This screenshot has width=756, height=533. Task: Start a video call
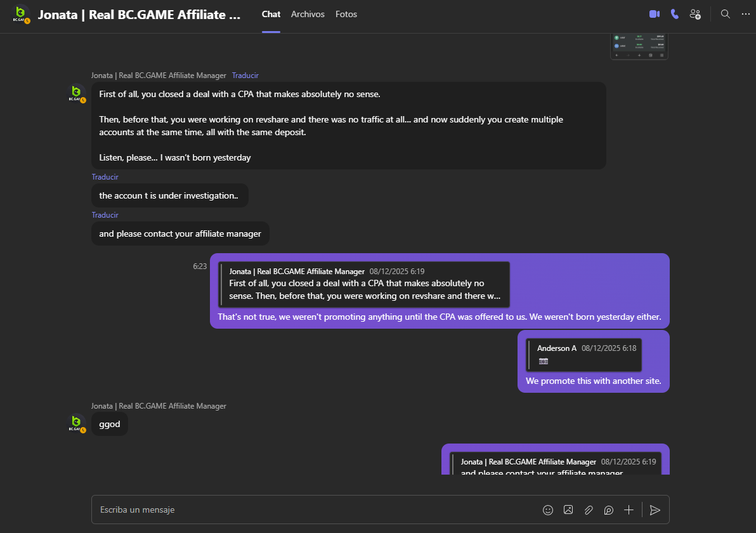654,13
